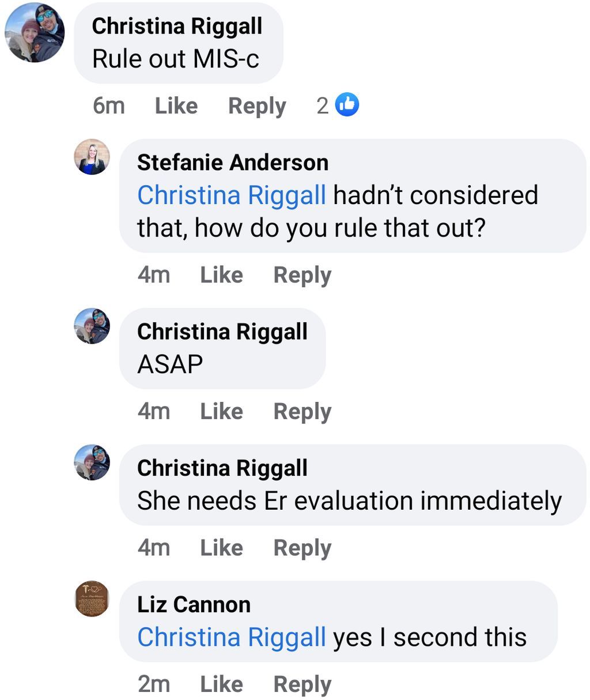Open Christina Riggall's avatar on top comment

pyautogui.click(x=35, y=32)
